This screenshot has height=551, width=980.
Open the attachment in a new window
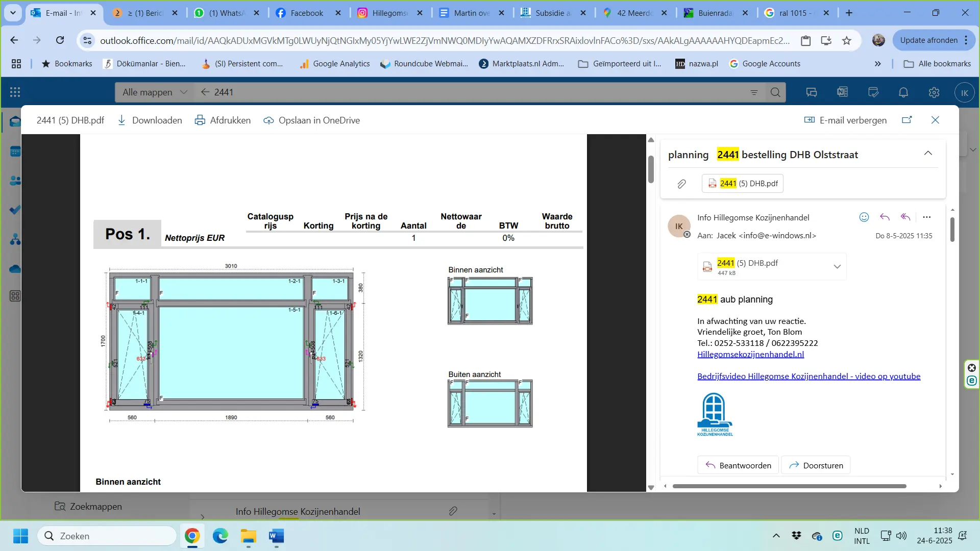click(x=906, y=120)
